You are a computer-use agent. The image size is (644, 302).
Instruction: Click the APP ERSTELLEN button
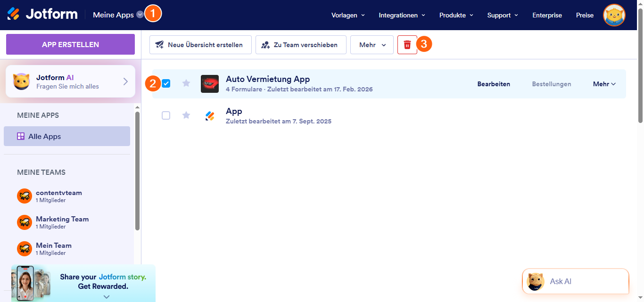tap(70, 44)
